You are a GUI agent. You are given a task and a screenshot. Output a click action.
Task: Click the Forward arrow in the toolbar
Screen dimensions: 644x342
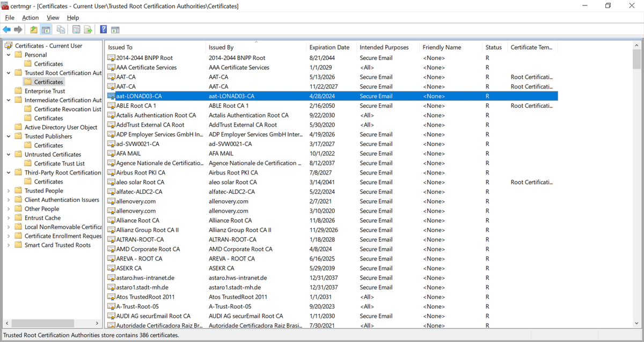click(18, 30)
